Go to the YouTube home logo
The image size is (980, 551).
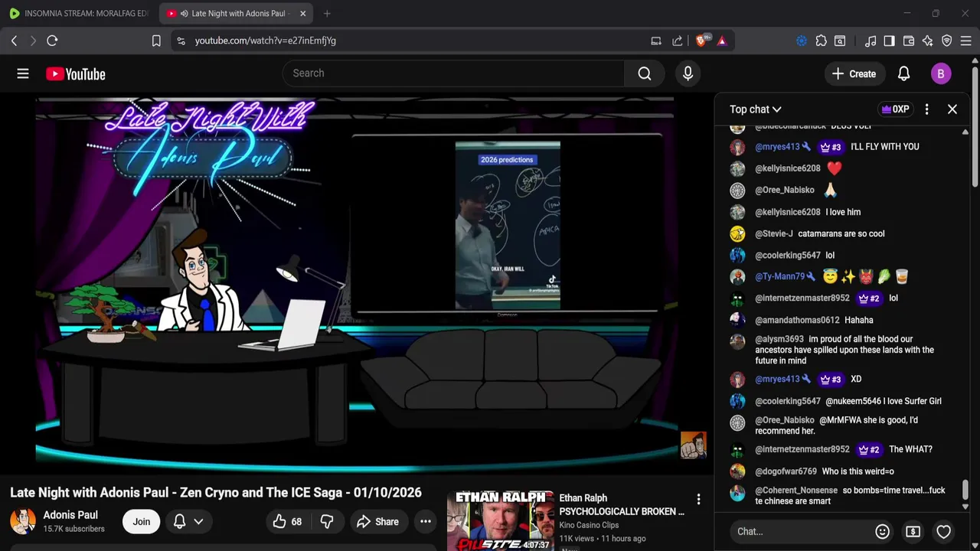(x=75, y=73)
